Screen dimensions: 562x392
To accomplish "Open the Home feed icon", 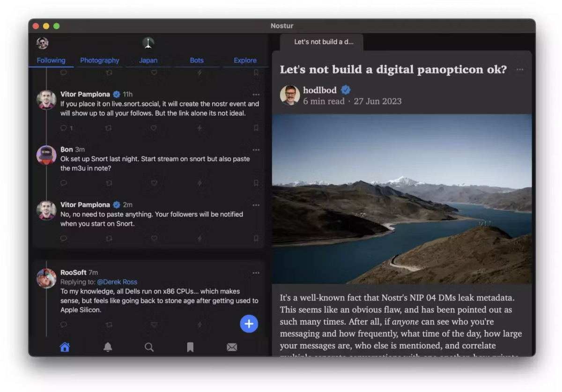I will click(65, 347).
